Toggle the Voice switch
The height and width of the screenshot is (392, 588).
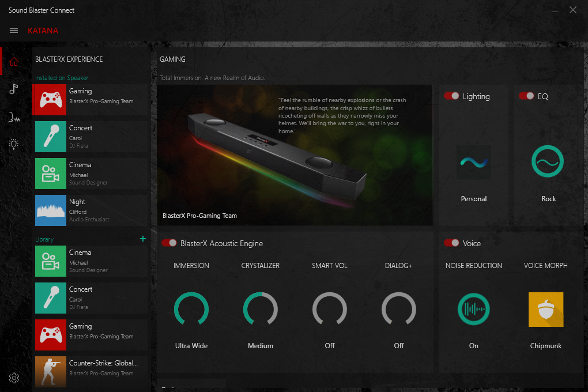click(x=451, y=243)
